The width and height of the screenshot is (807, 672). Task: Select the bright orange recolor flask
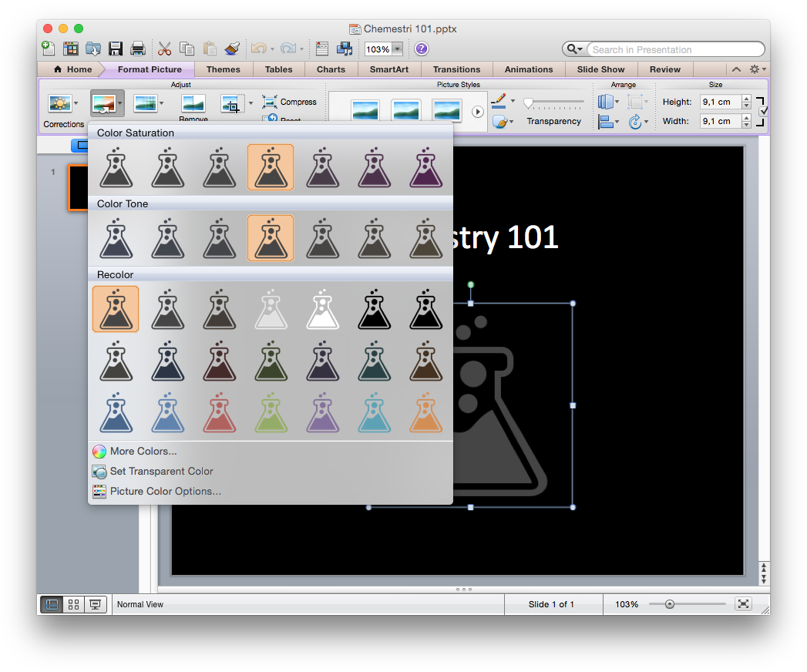tap(425, 412)
